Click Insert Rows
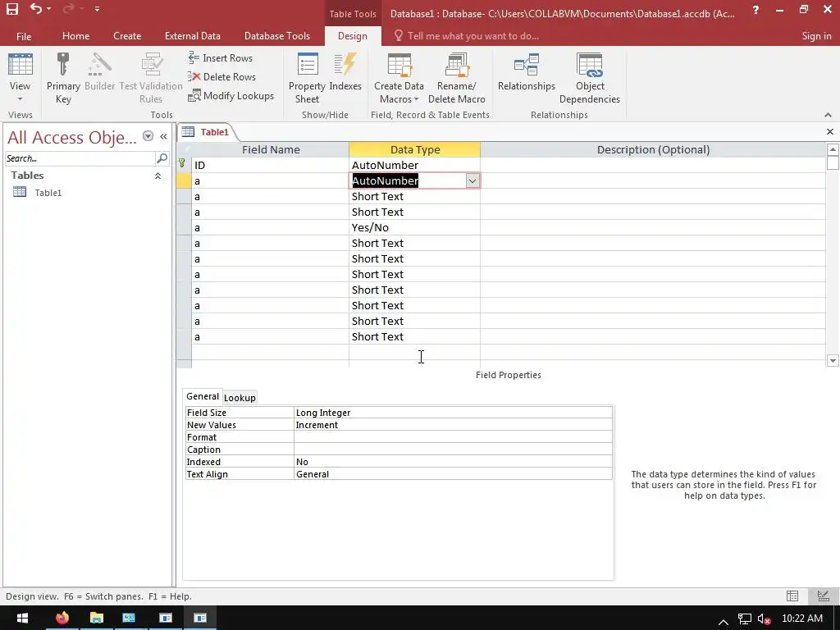This screenshot has height=630, width=840. point(220,58)
